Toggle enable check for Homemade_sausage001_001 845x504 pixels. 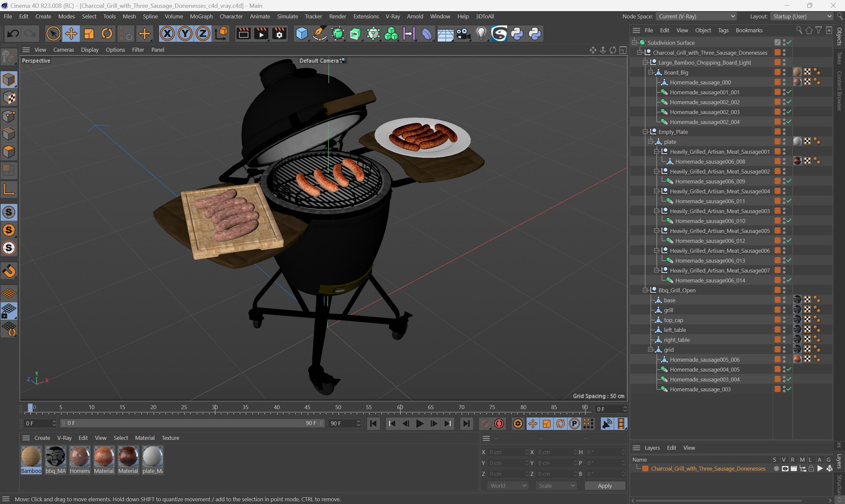pos(789,92)
